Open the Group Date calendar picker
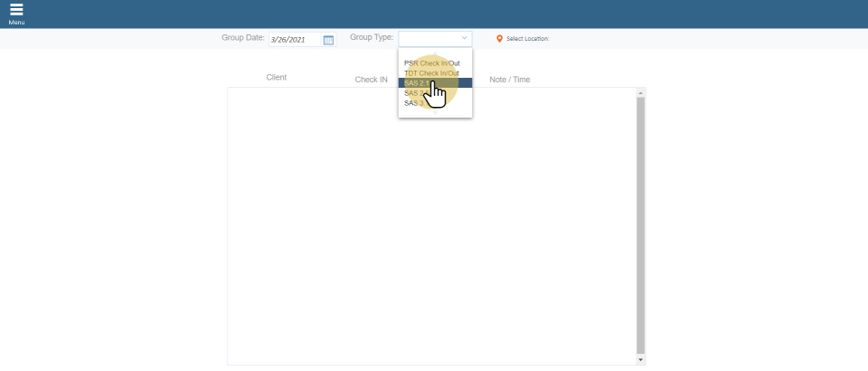 click(x=328, y=40)
